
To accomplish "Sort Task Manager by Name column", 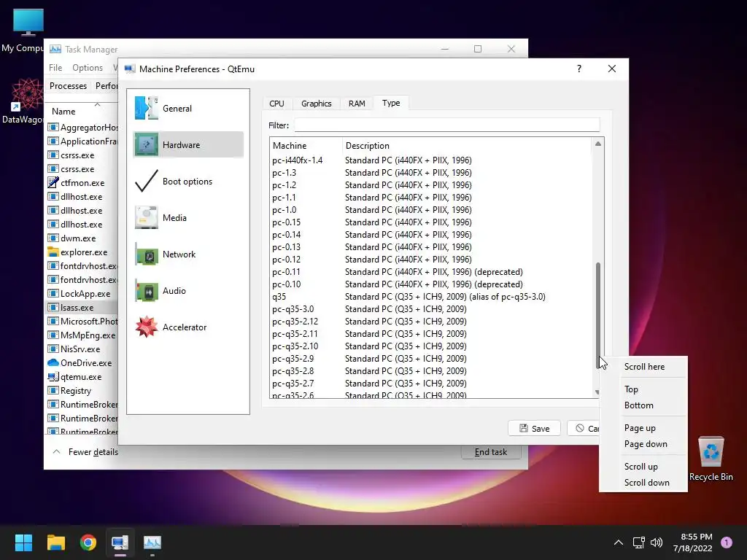I will pos(82,111).
